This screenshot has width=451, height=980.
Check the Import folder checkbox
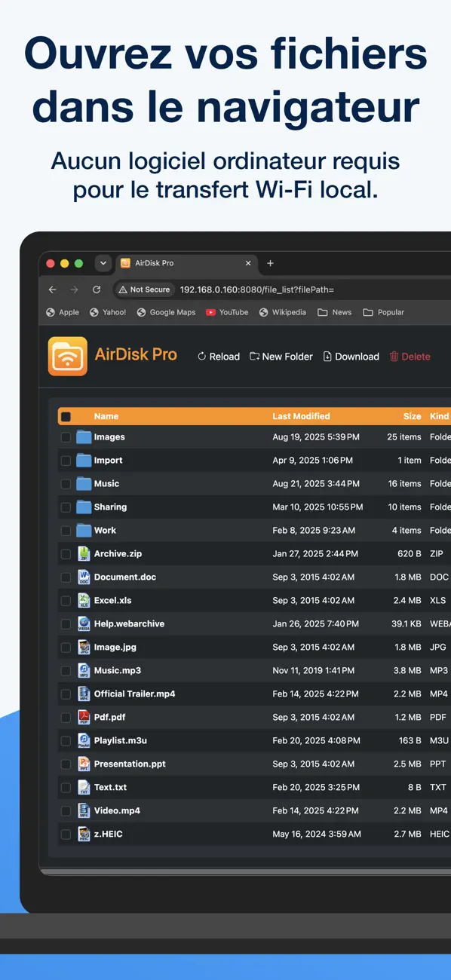pos(66,461)
